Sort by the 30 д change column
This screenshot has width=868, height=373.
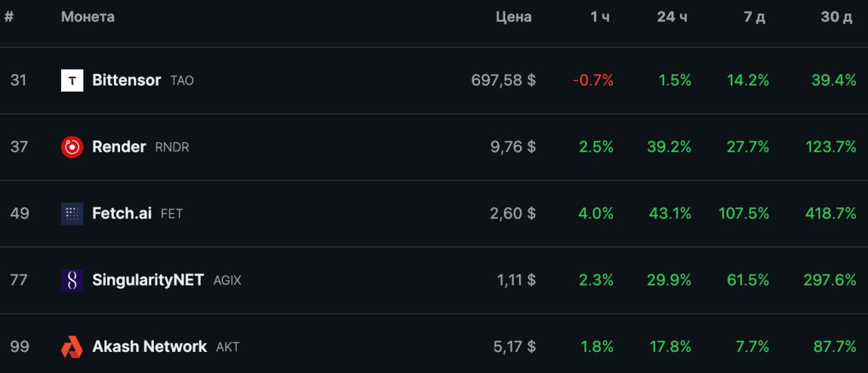pyautogui.click(x=836, y=17)
